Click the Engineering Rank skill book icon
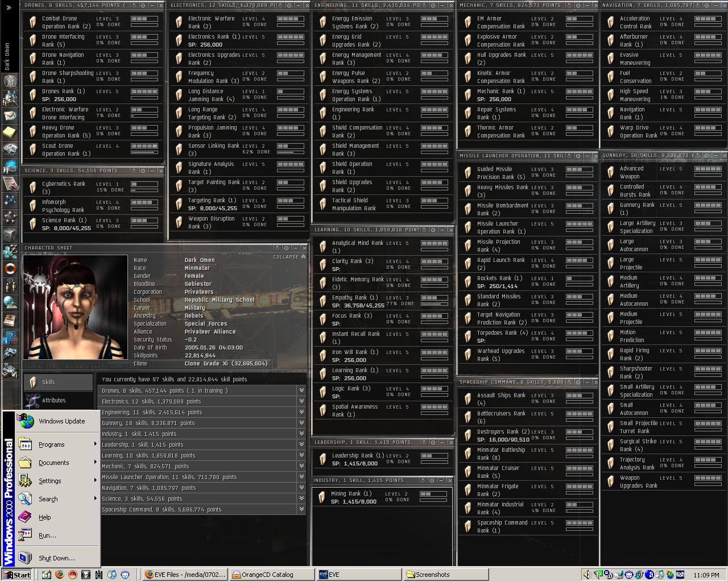This screenshot has height=582, width=728. (323, 113)
